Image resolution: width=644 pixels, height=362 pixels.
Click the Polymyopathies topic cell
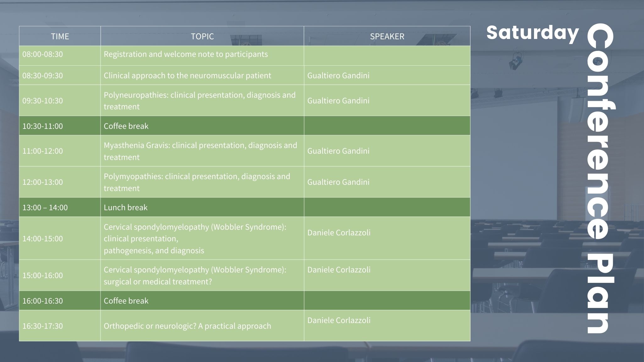tap(197, 182)
